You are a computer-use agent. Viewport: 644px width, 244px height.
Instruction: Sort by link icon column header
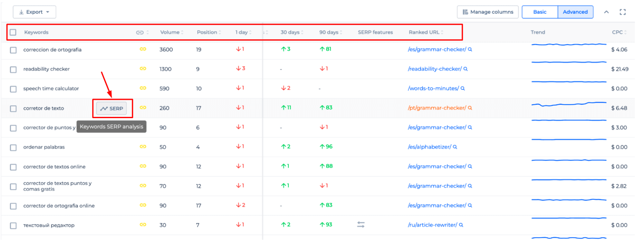point(142,32)
